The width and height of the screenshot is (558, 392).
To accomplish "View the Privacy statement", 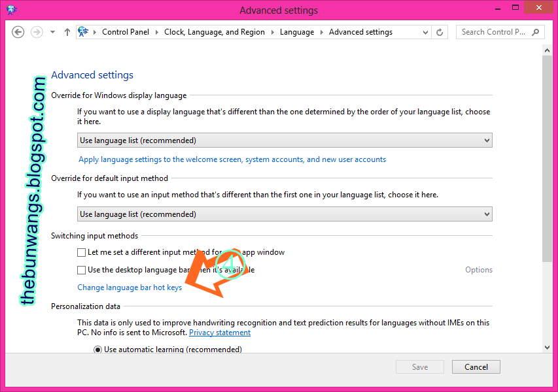I will (x=219, y=332).
